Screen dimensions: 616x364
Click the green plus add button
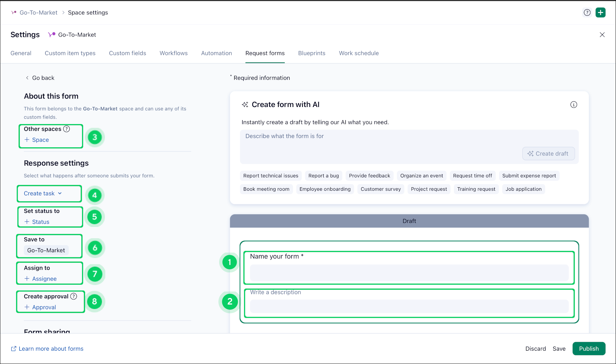600,13
